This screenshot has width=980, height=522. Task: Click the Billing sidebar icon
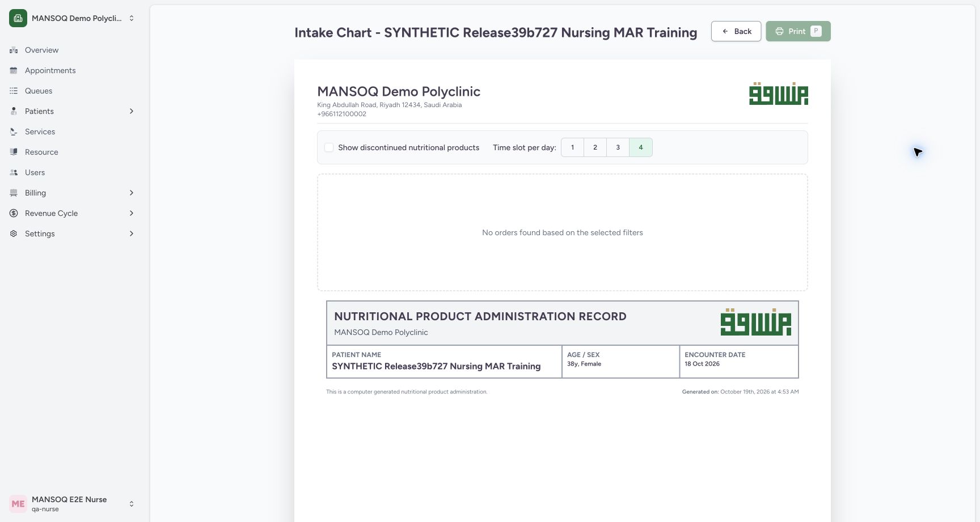coord(14,193)
